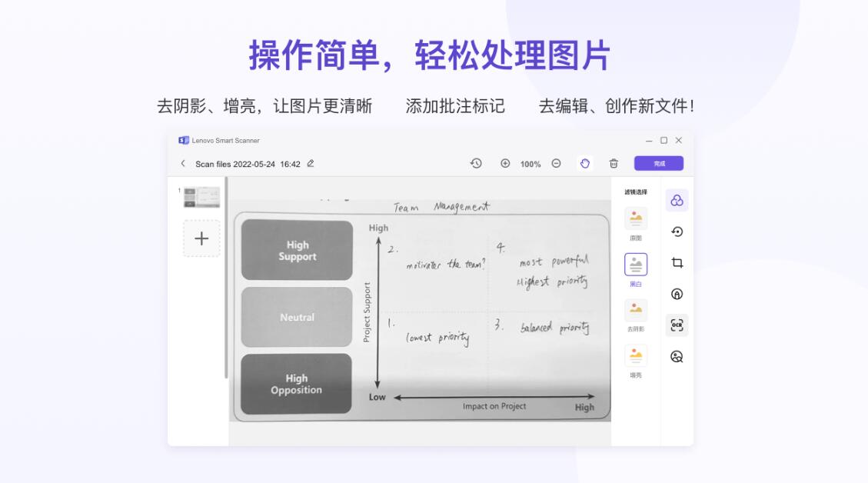This screenshot has height=483, width=868.
Task: Open the image search tool icon
Action: click(677, 357)
